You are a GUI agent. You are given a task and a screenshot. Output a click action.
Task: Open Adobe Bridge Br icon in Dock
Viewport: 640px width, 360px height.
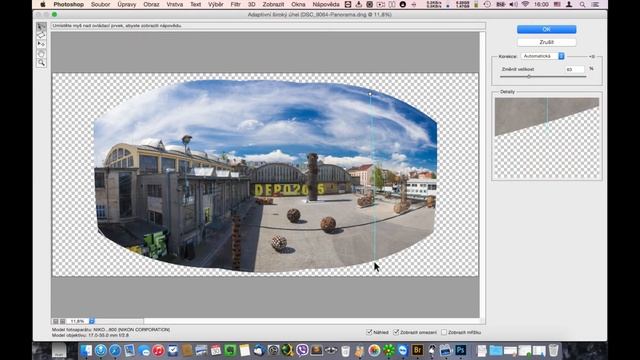click(417, 350)
